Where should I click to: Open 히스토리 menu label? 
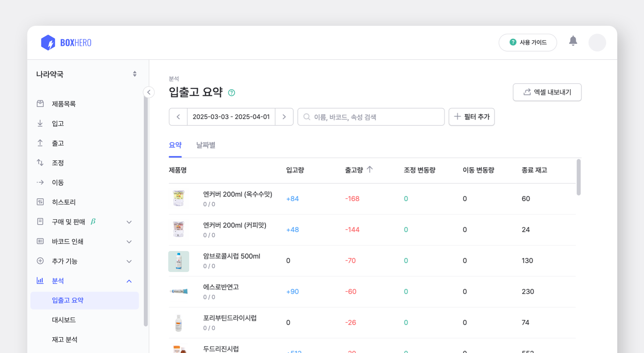[64, 202]
